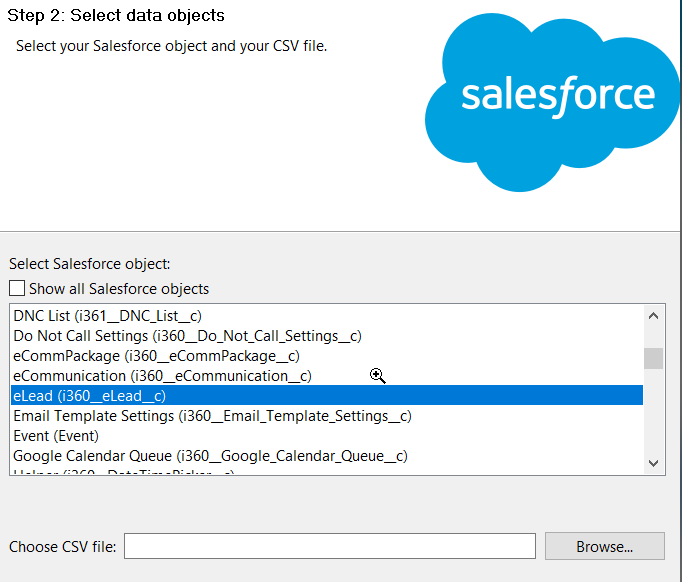Select the highlighted eLead (i360__eLead__c) row
The image size is (682, 582).
coord(327,395)
